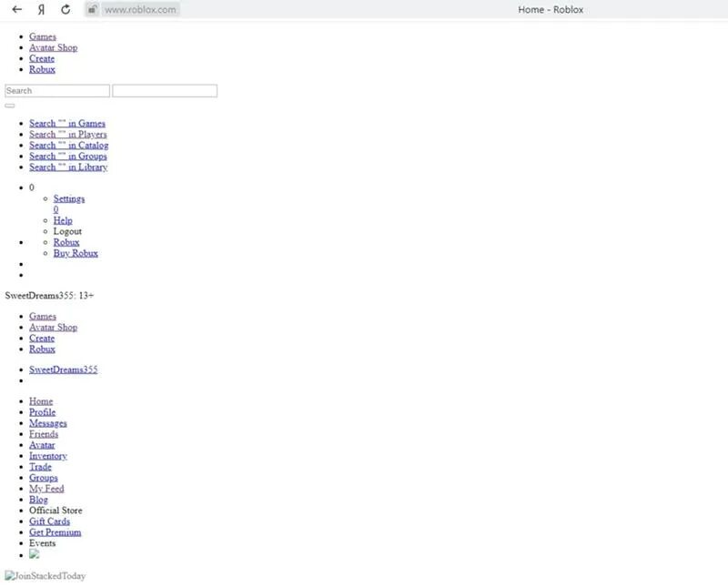Click the Home - Roblox page title
The width and height of the screenshot is (728, 587).
[x=551, y=10]
